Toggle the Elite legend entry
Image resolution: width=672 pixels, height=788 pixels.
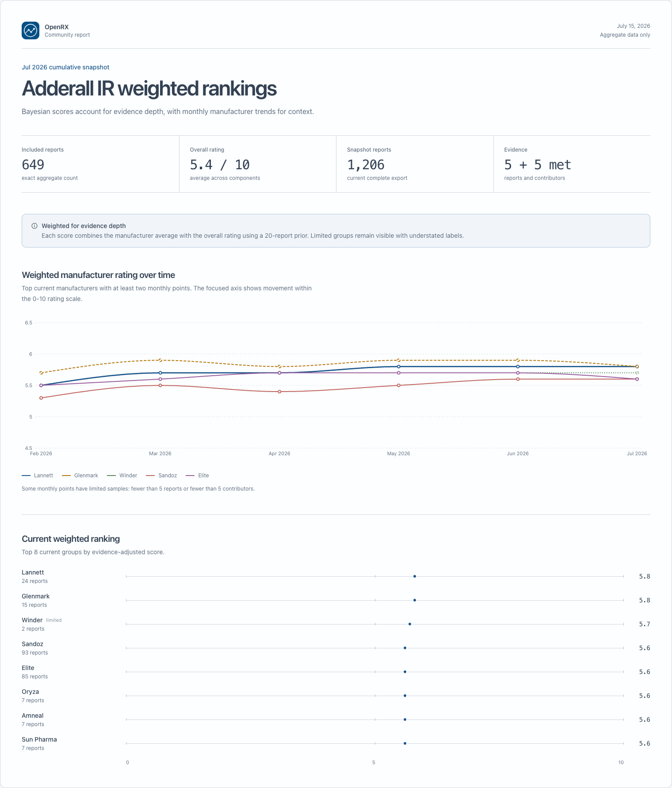197,476
